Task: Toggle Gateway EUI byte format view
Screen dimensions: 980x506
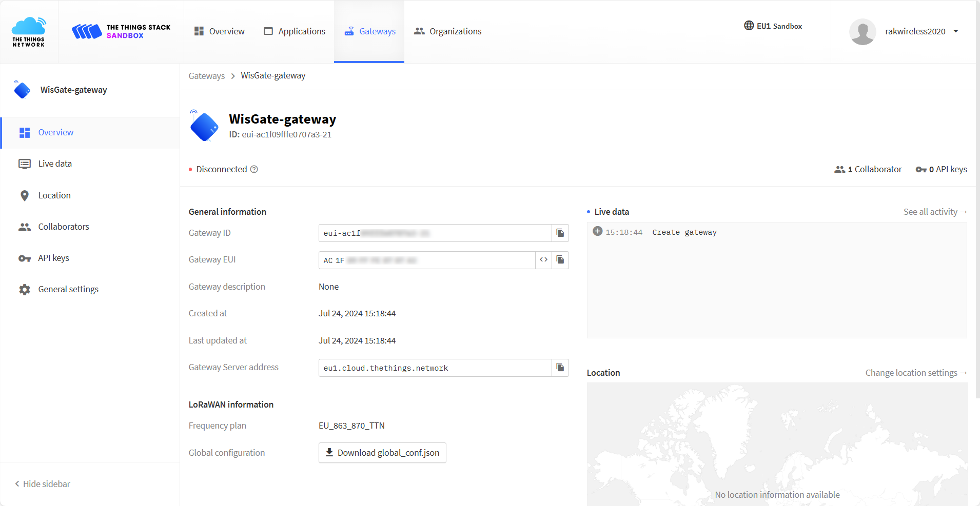Action: tap(543, 260)
